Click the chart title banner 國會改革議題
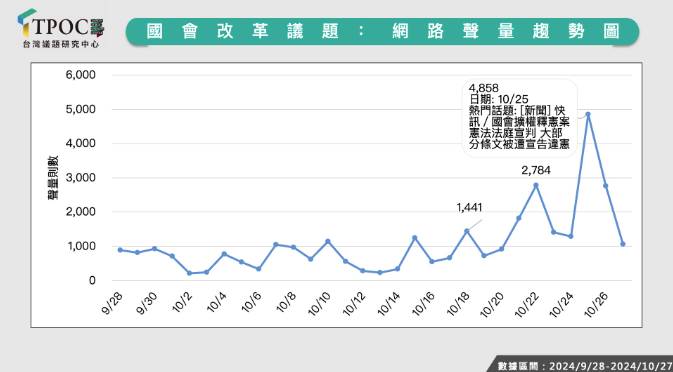The image size is (673, 372). (x=382, y=32)
